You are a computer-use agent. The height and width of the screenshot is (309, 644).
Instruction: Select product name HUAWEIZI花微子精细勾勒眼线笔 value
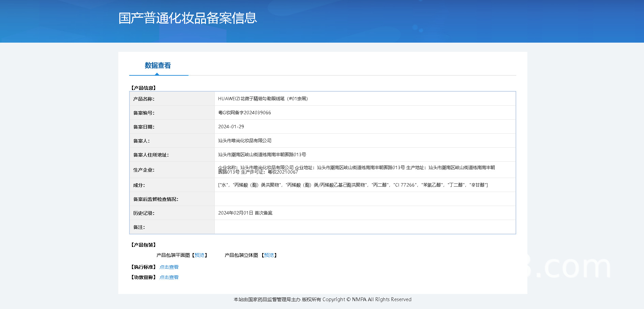263,99
